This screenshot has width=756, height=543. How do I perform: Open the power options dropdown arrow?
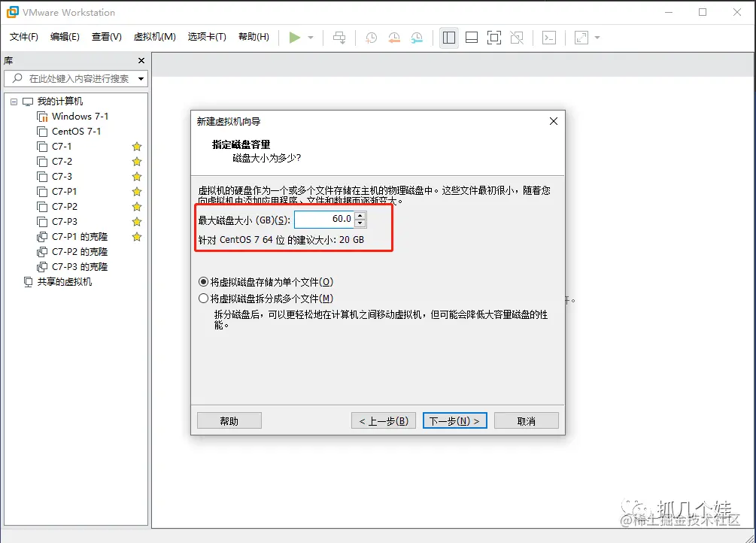coord(311,38)
